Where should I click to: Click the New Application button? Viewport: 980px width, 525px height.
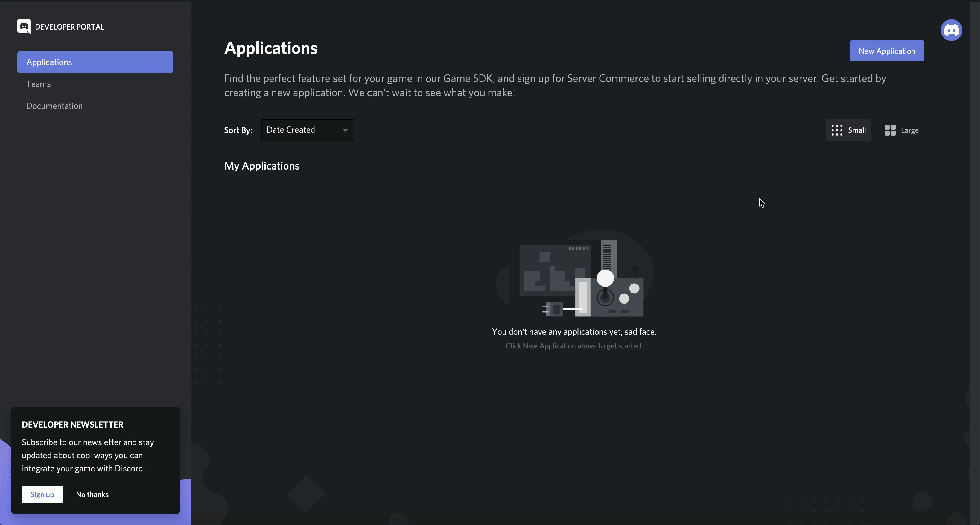[x=887, y=51]
